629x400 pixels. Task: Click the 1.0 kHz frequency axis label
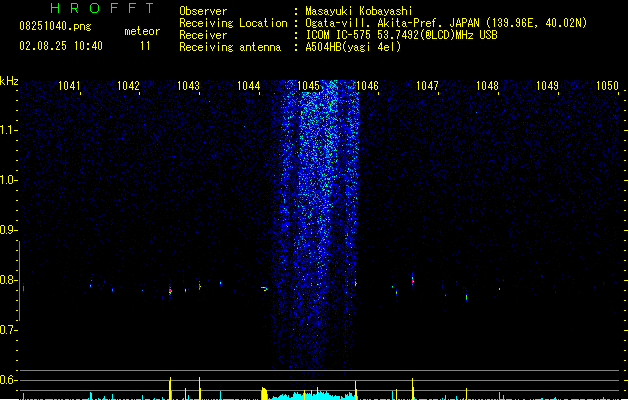tap(8, 180)
